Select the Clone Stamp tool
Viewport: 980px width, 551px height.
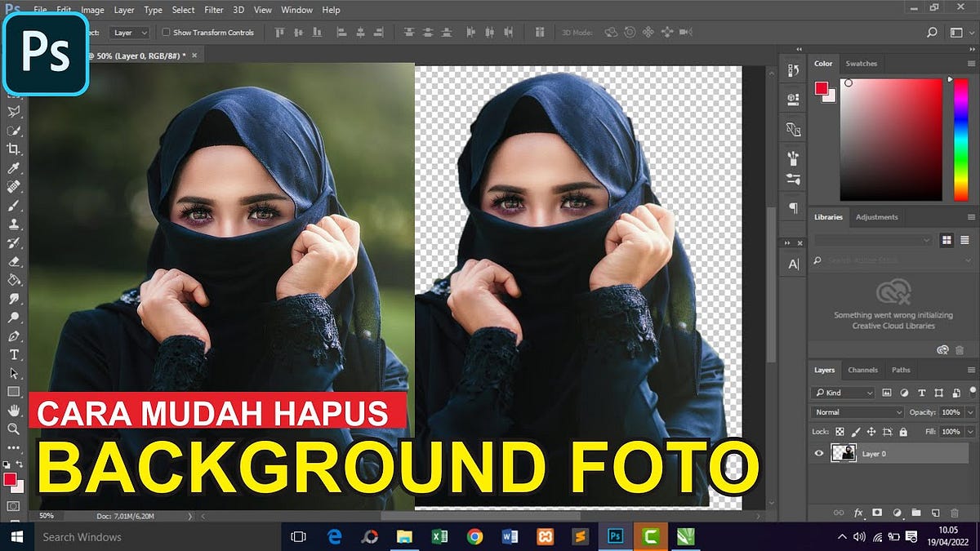(14, 224)
